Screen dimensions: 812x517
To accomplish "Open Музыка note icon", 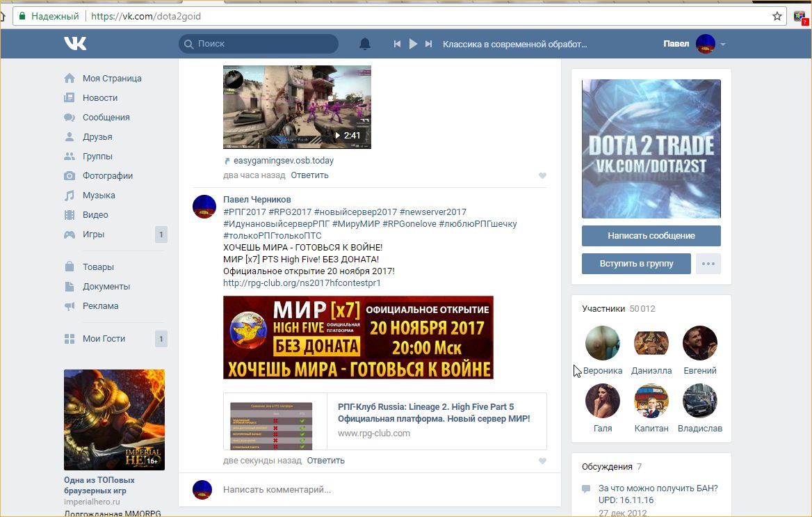I will tap(70, 196).
